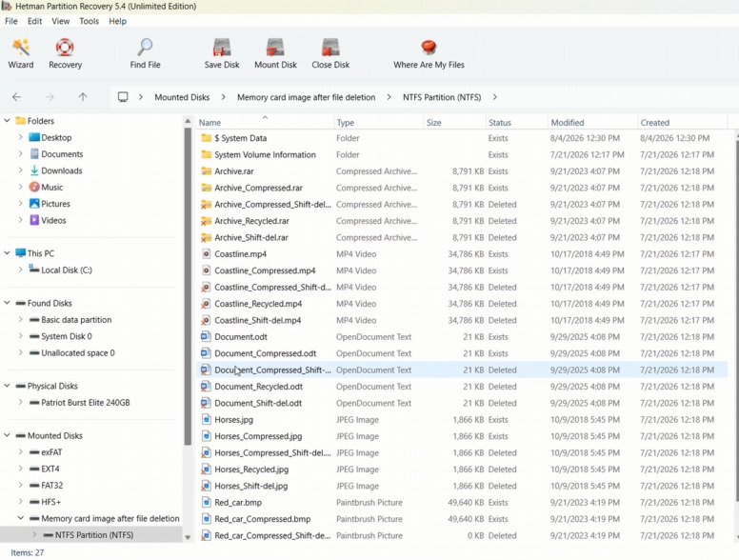739x560 pixels.
Task: Open the Help menu
Action: (117, 21)
